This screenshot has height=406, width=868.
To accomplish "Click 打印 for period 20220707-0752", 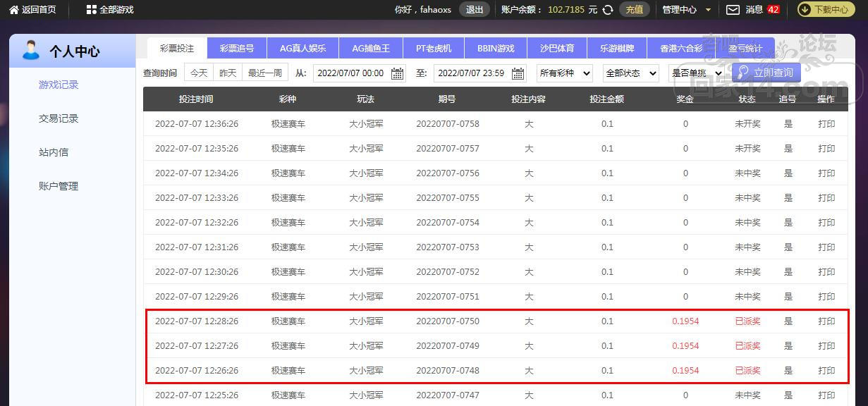I will [826, 272].
